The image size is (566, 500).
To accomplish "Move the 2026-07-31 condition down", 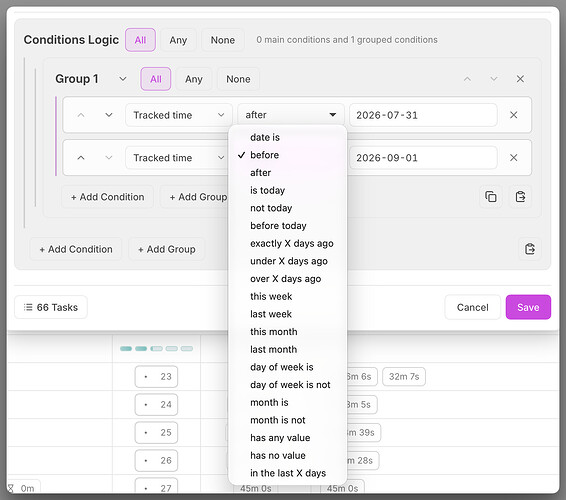I will click(x=109, y=115).
